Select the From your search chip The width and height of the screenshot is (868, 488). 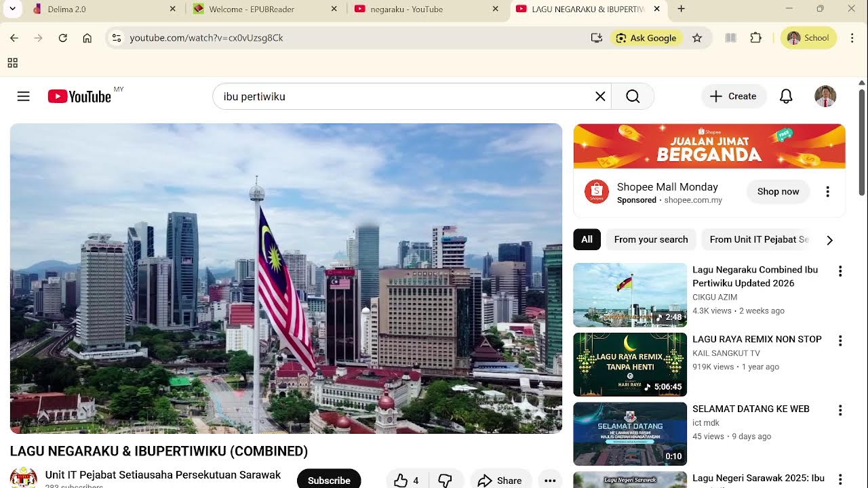coord(651,239)
